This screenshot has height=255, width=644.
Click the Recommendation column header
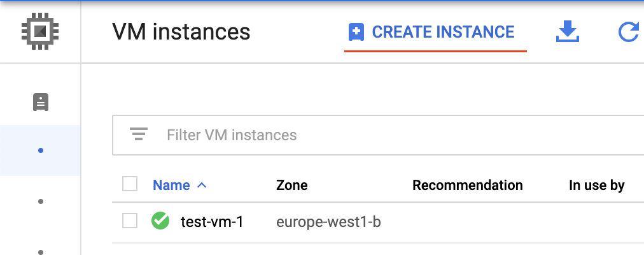click(x=467, y=186)
